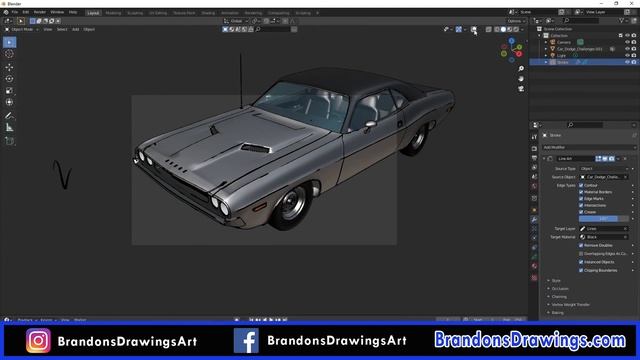Screen dimensions: 640x360
Task: Toggle the Crease checkbox
Action: 581,212
